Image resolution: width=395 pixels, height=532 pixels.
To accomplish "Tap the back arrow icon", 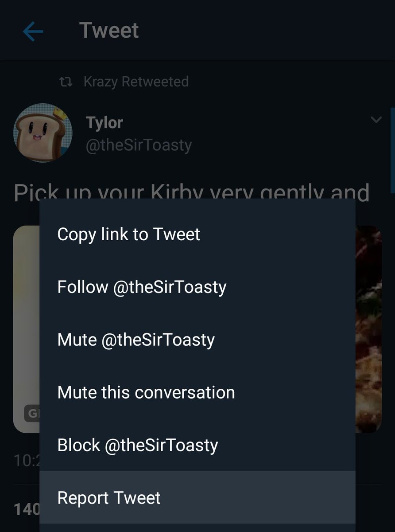I will pyautogui.click(x=33, y=31).
